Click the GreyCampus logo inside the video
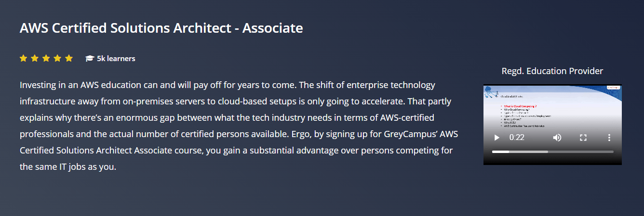The image size is (644, 216). tap(613, 88)
